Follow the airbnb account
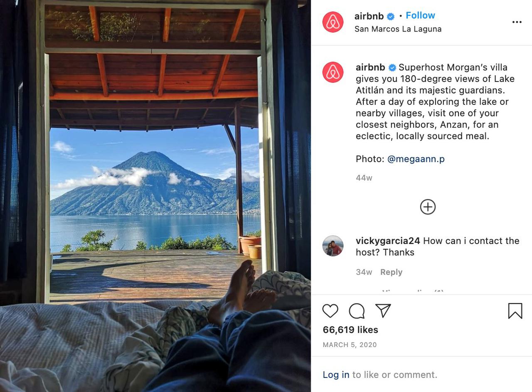532x392 pixels. [x=420, y=15]
